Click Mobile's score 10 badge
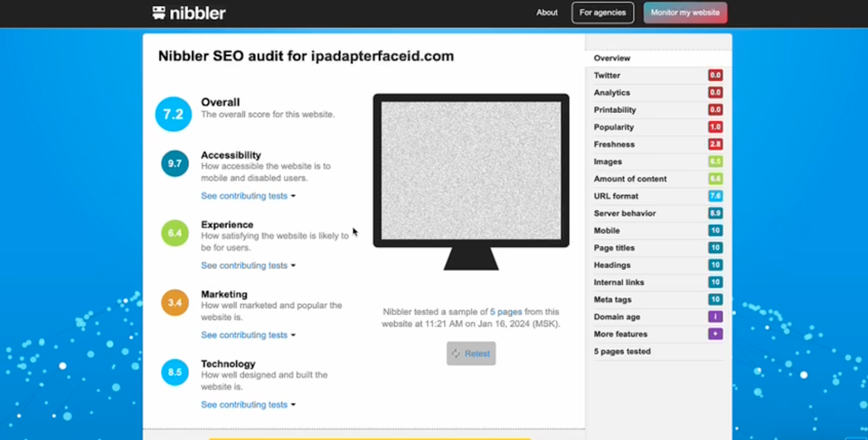The width and height of the screenshot is (868, 440). pos(715,231)
